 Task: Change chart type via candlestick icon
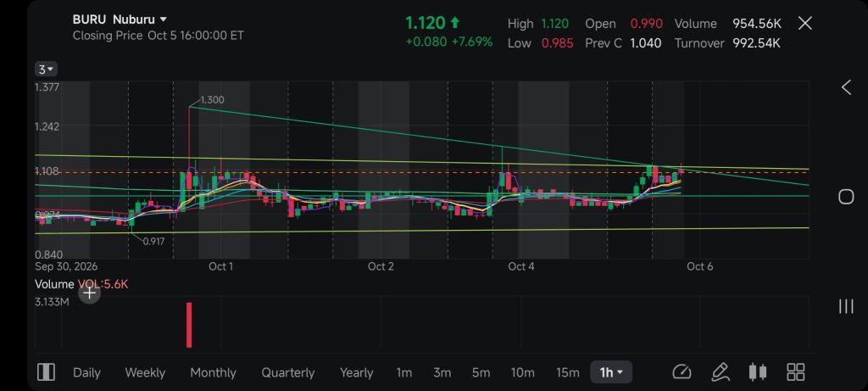[757, 372]
